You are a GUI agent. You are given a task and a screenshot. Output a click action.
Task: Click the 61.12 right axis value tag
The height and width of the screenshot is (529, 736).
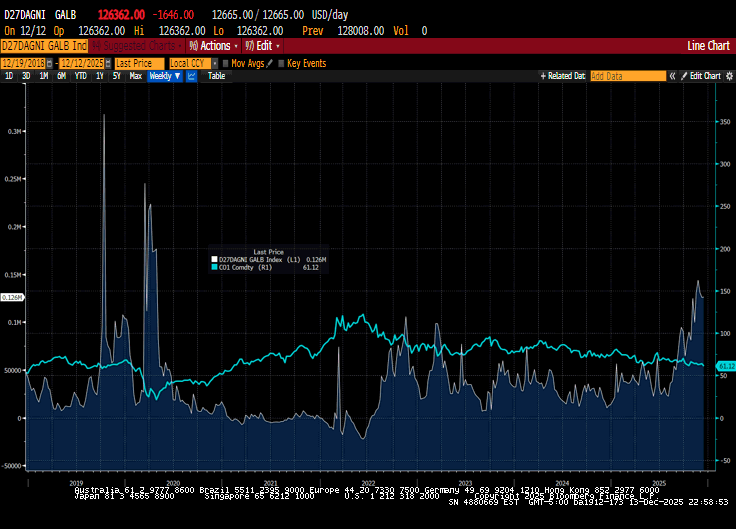coord(726,366)
